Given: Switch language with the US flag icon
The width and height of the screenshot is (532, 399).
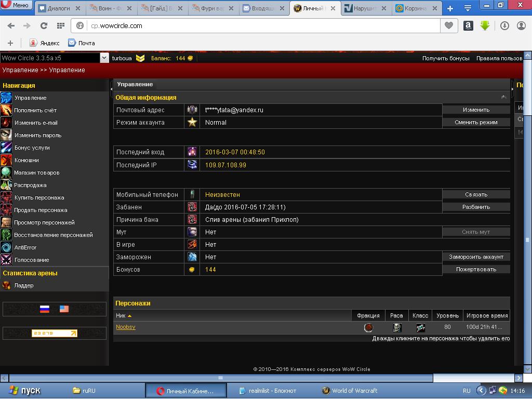Looking at the screenshot, I should click(x=64, y=309).
